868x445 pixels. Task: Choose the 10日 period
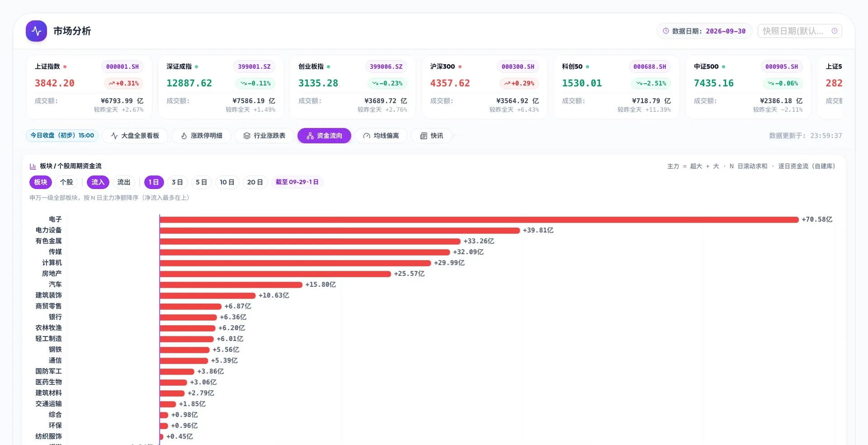point(227,182)
